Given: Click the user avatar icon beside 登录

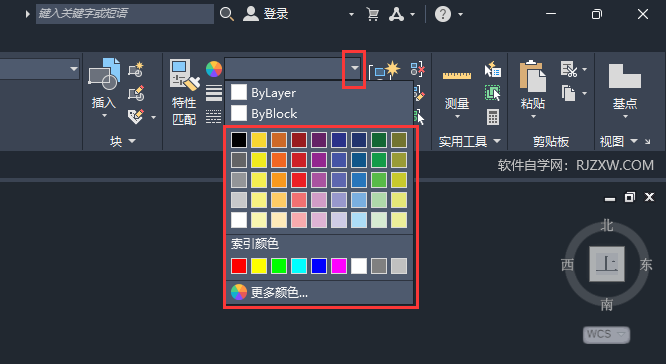Looking at the screenshot, I should (251, 14).
